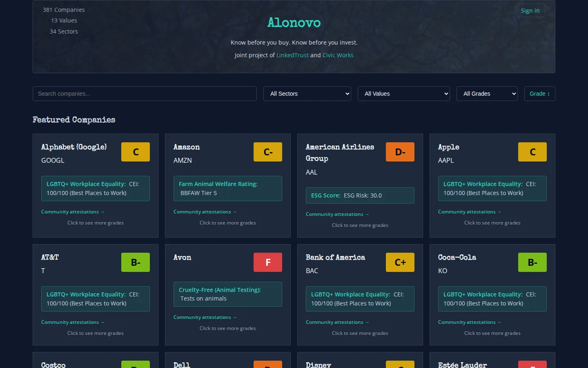Open the ESG Score box for American Airlines
The image size is (588, 368).
(360, 195)
